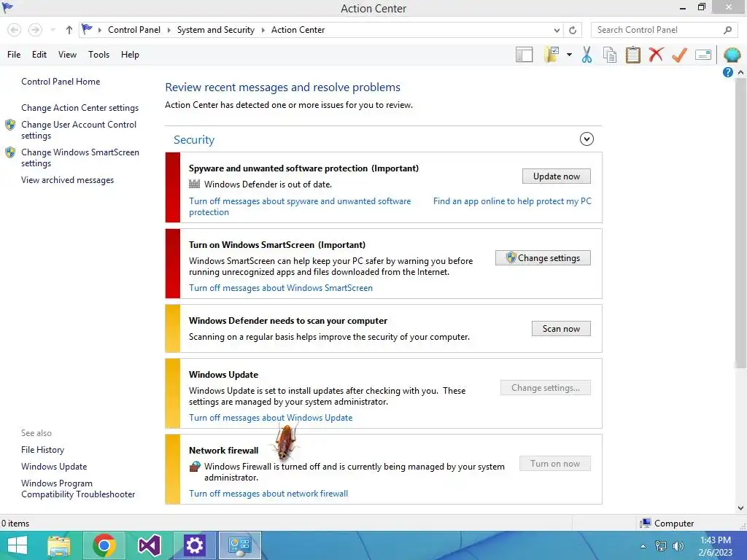Click the folder options toolbar icon
The width and height of the screenshot is (747, 560).
(551, 55)
